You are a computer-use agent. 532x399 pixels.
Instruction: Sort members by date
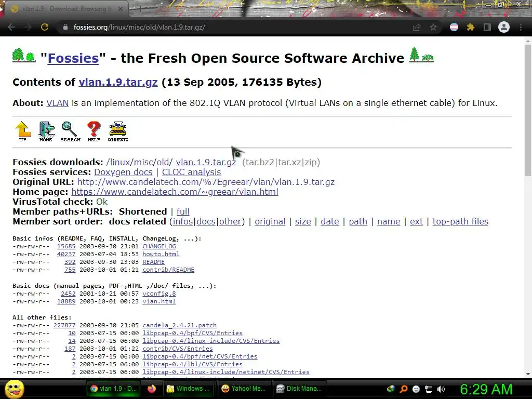pos(330,221)
